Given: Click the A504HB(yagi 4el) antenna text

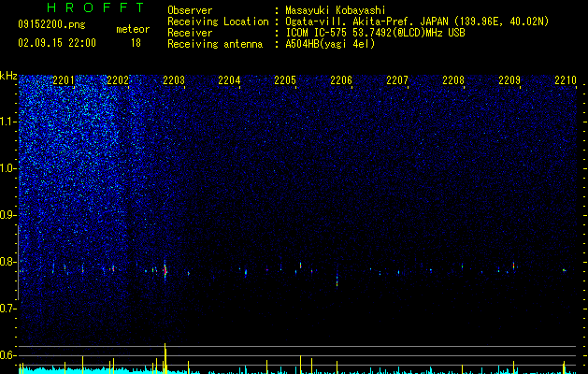Looking at the screenshot, I should tap(330, 44).
